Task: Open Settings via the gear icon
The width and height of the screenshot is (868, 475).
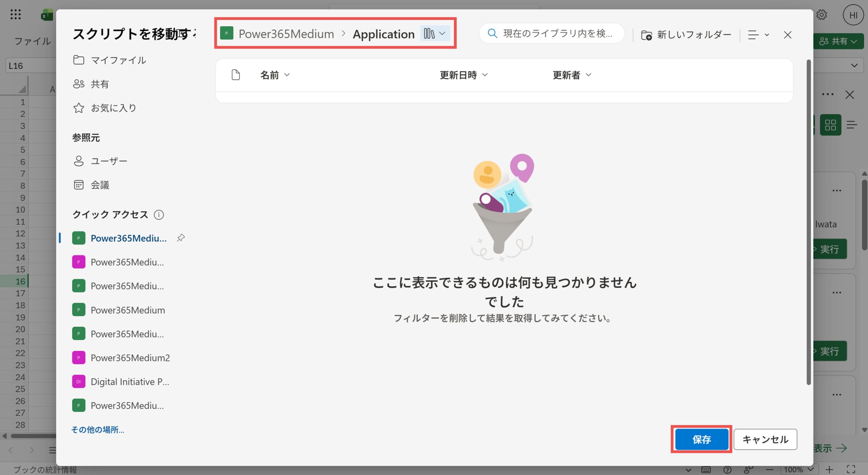Action: point(822,15)
